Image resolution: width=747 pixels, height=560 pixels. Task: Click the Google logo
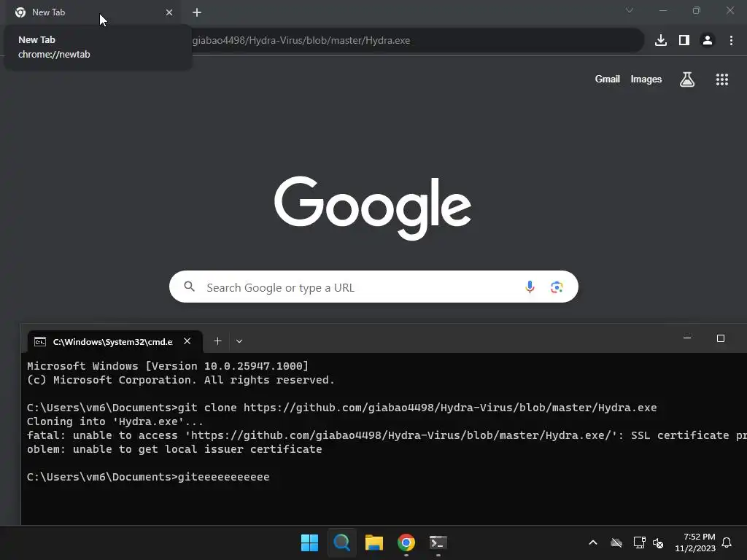(x=373, y=208)
